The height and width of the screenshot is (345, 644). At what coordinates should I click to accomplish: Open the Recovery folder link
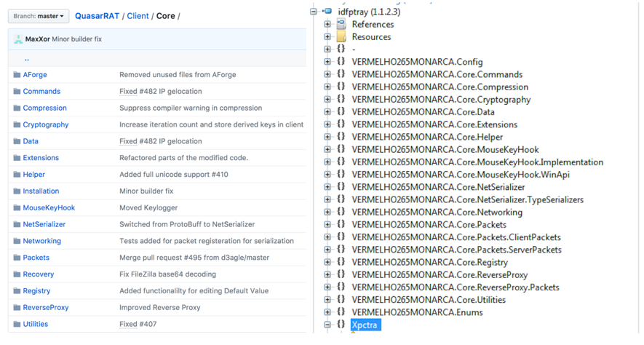(x=38, y=274)
